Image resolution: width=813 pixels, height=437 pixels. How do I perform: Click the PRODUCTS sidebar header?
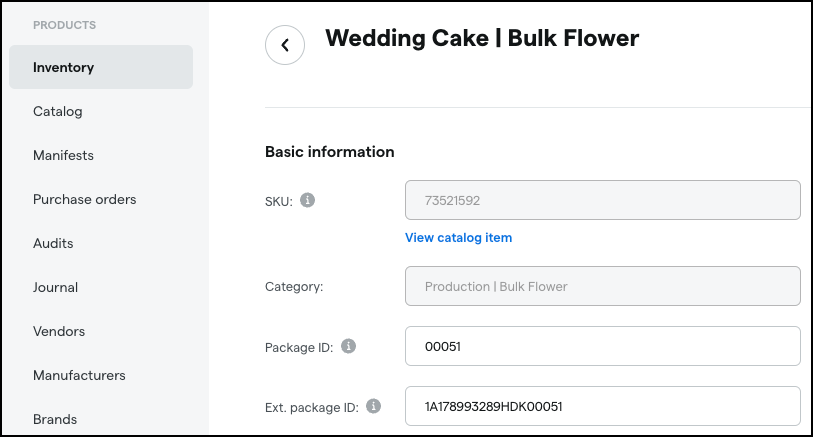tap(64, 25)
